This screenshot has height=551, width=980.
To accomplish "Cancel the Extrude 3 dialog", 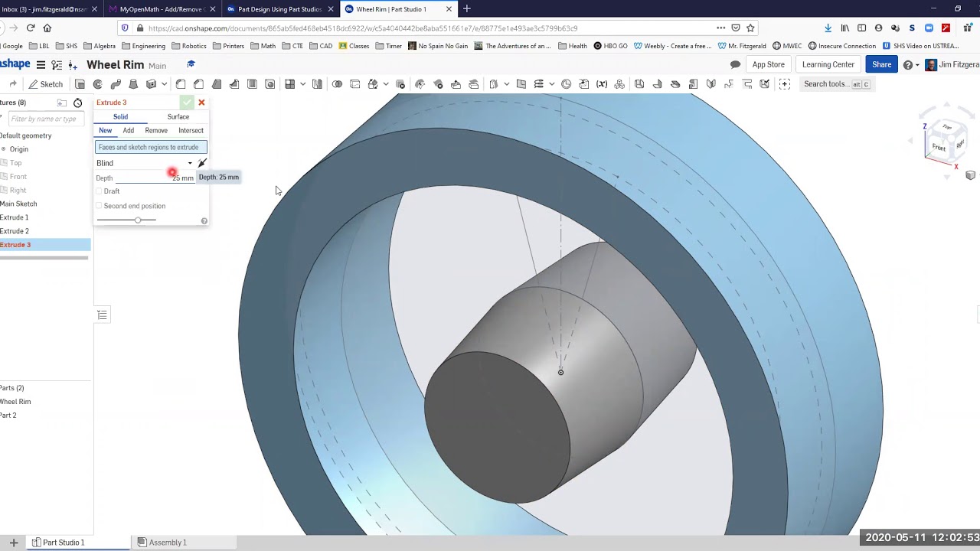I will coord(201,103).
